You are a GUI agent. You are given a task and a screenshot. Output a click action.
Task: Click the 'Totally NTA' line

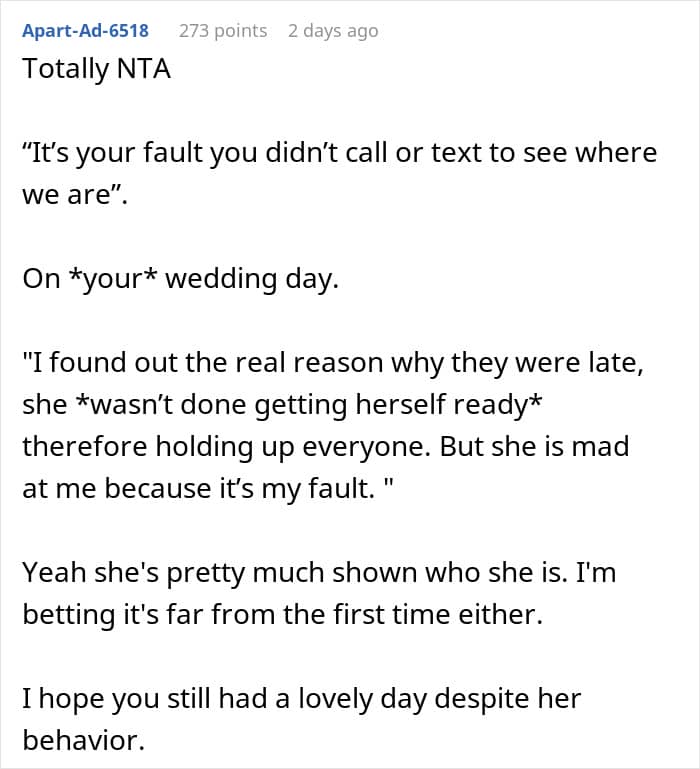[x=97, y=68]
